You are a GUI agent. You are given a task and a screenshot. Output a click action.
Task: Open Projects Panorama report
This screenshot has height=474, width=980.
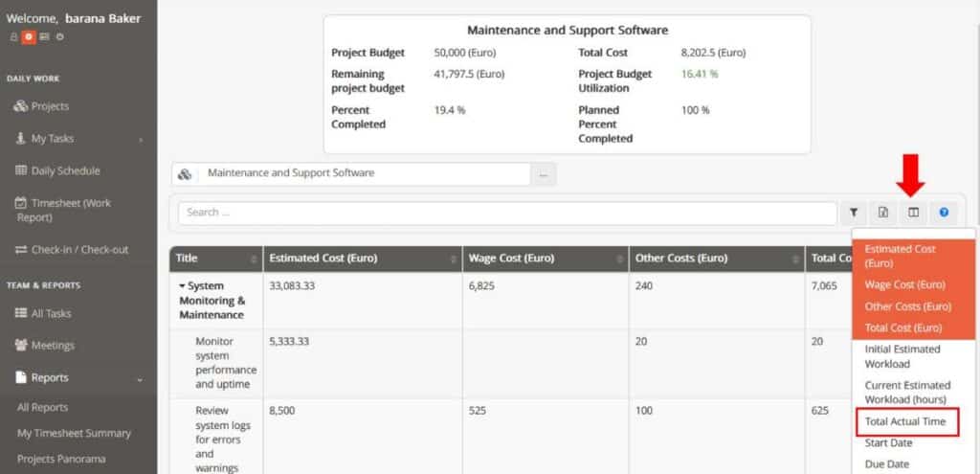(61, 459)
